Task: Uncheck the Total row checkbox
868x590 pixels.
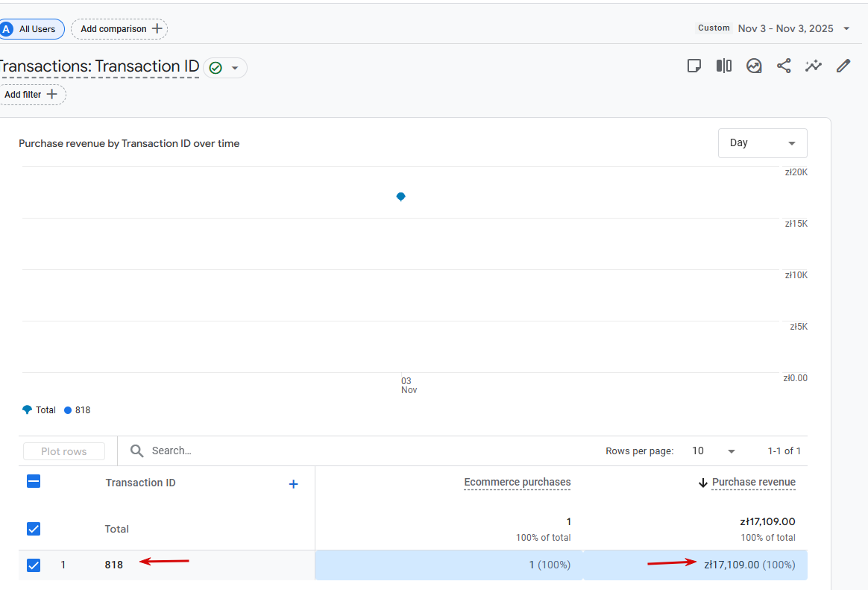Action: [x=34, y=529]
